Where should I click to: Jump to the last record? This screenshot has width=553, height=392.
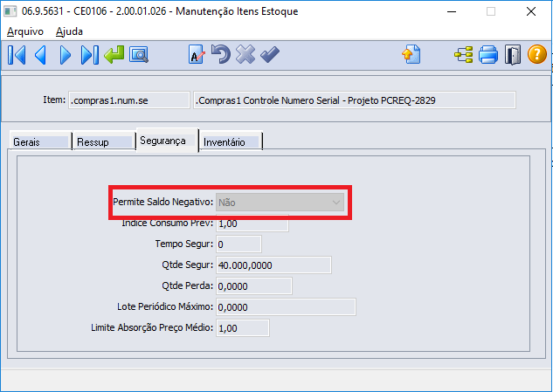tap(90, 55)
